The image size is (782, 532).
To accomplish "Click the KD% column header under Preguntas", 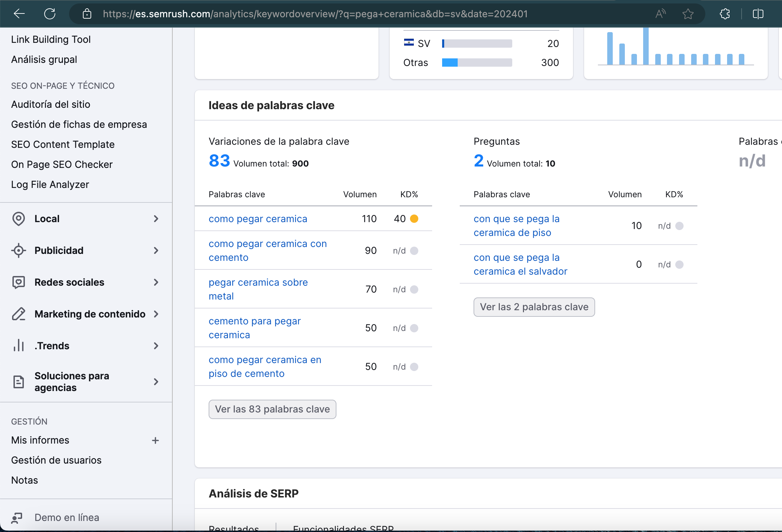I will pos(674,194).
